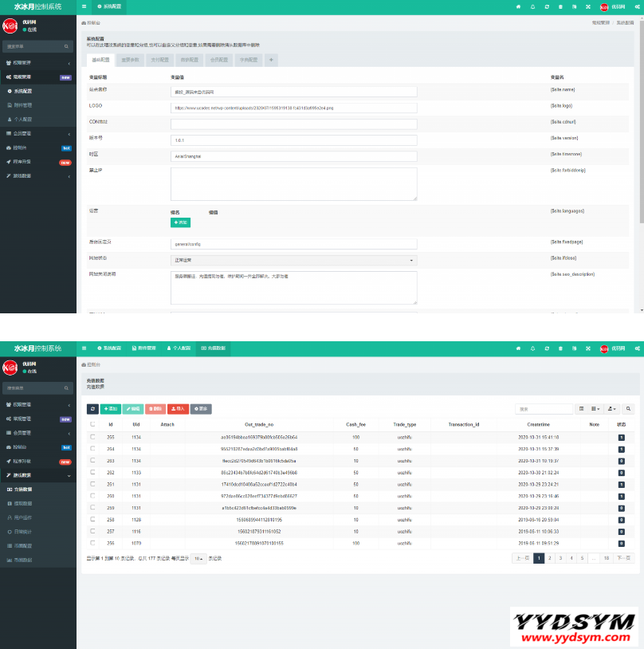This screenshot has width=644, height=649.
Task: Toggle the table list view icon
Action: tap(581, 409)
